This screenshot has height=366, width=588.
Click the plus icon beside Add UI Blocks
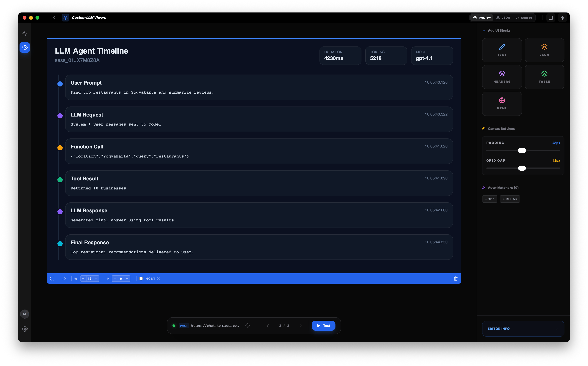484,30
